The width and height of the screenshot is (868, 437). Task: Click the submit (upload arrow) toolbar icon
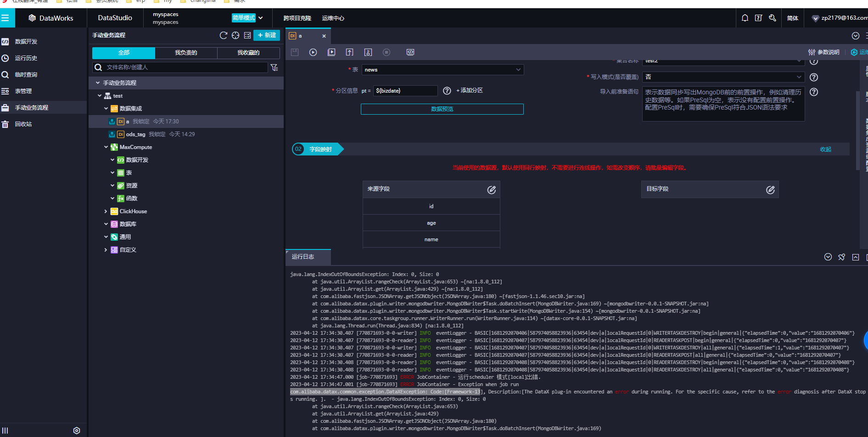(x=350, y=52)
